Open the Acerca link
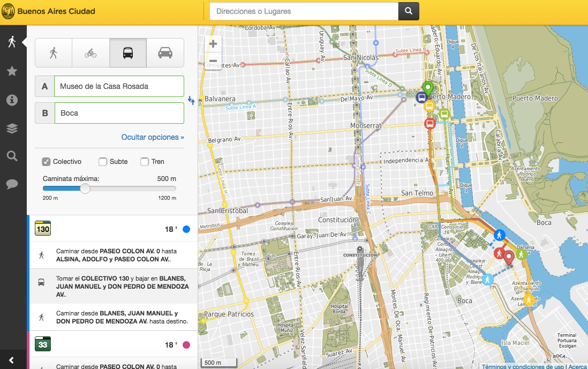 [x=577, y=366]
